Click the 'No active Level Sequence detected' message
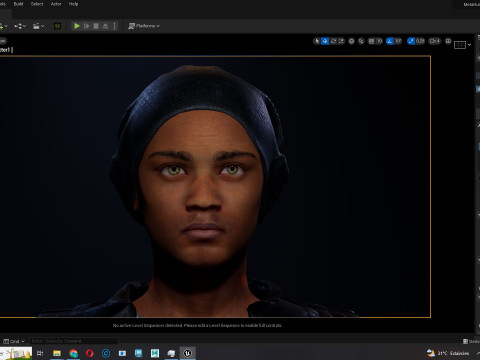 pyautogui.click(x=197, y=325)
